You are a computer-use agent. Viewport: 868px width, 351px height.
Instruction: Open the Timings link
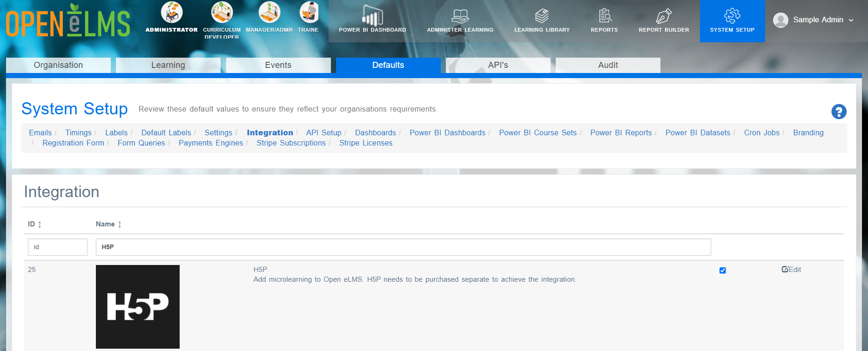pos(78,133)
